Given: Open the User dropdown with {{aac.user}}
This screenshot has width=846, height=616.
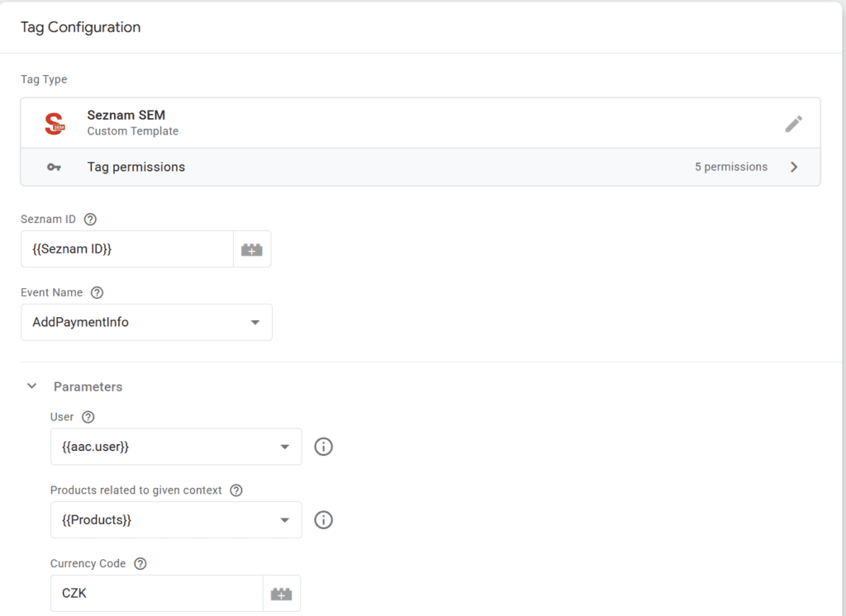Looking at the screenshot, I should 176,447.
